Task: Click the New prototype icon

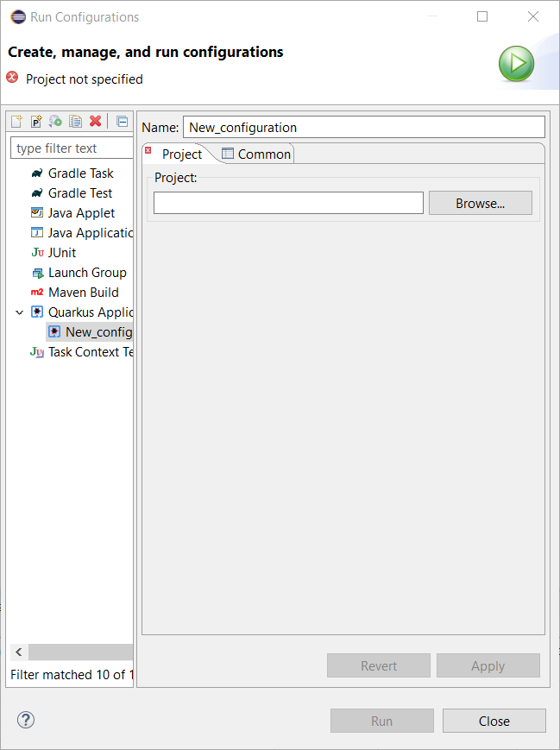Action: pyautogui.click(x=36, y=122)
